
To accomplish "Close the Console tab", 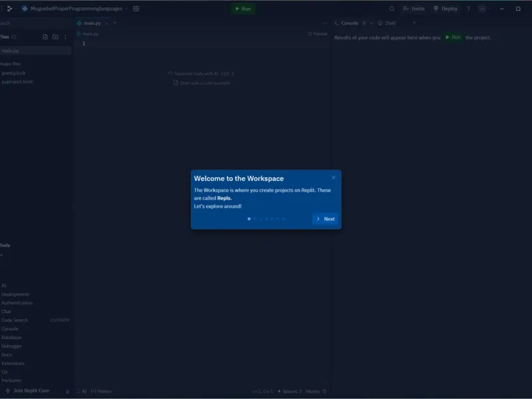I will (x=371, y=23).
